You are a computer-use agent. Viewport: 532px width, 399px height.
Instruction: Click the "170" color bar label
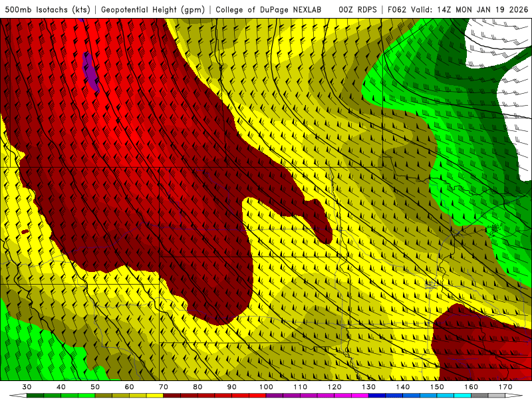[x=505, y=387]
